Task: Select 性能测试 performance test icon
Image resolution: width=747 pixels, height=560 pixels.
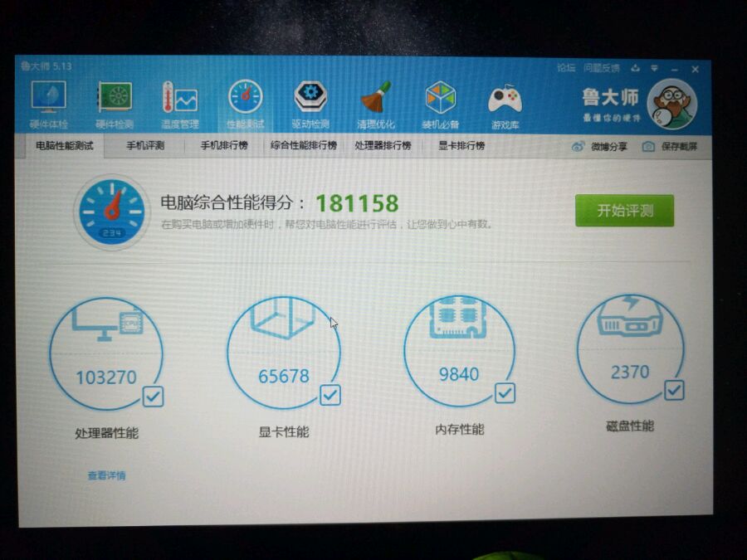Action: click(x=246, y=97)
